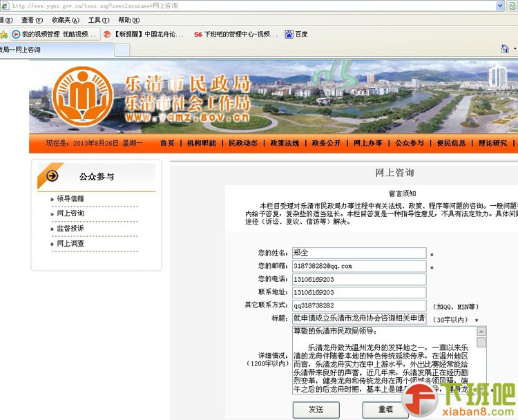Click the 您的姓名 input field

pos(359,253)
